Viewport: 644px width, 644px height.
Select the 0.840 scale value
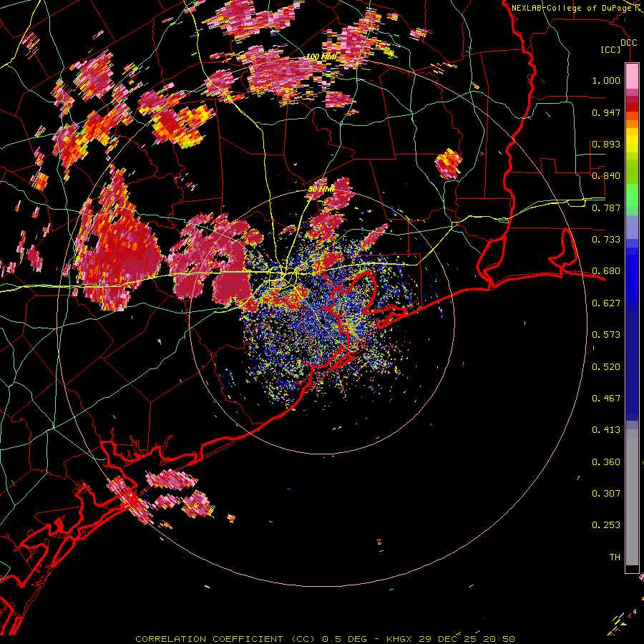click(x=606, y=176)
